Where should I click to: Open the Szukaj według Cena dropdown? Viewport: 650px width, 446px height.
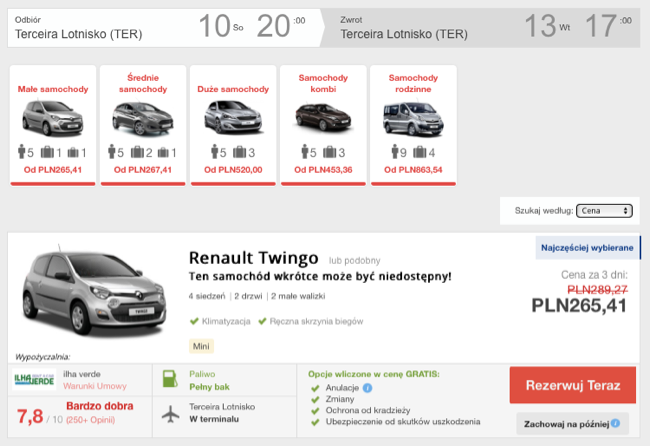pyautogui.click(x=598, y=211)
